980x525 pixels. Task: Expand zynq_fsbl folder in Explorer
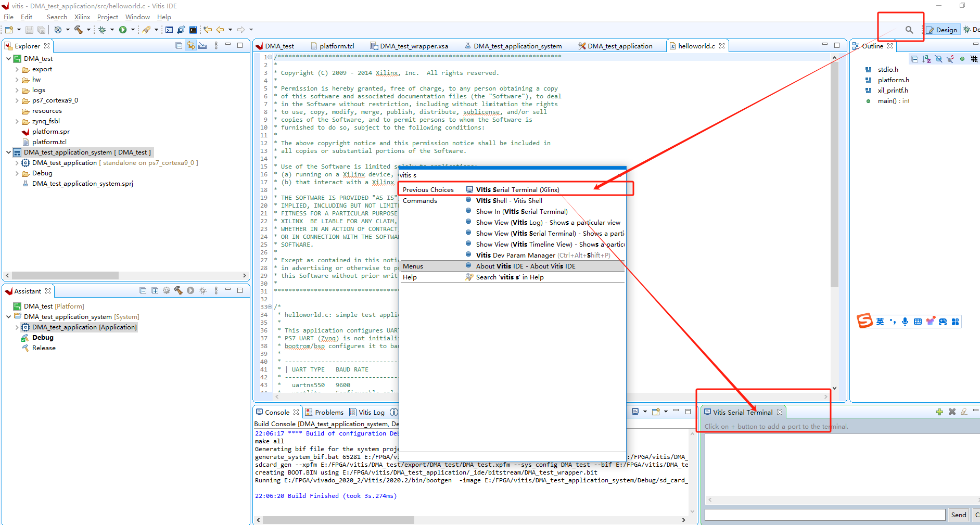(x=17, y=121)
